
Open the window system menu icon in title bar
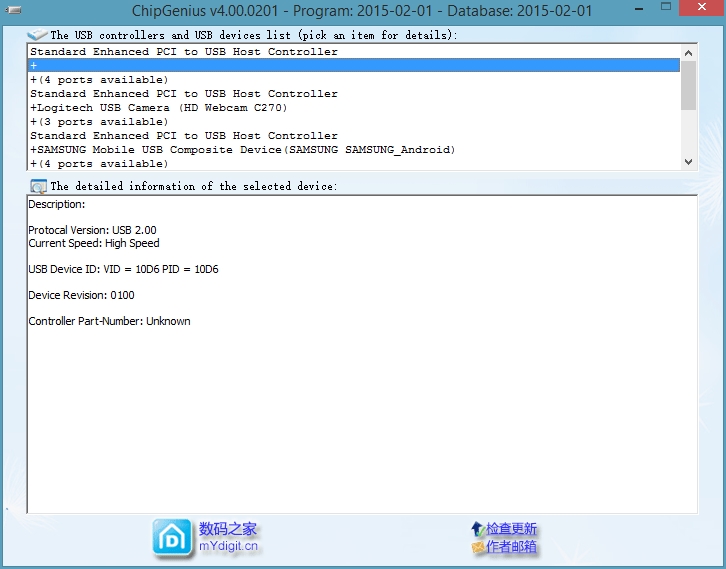(x=14, y=10)
